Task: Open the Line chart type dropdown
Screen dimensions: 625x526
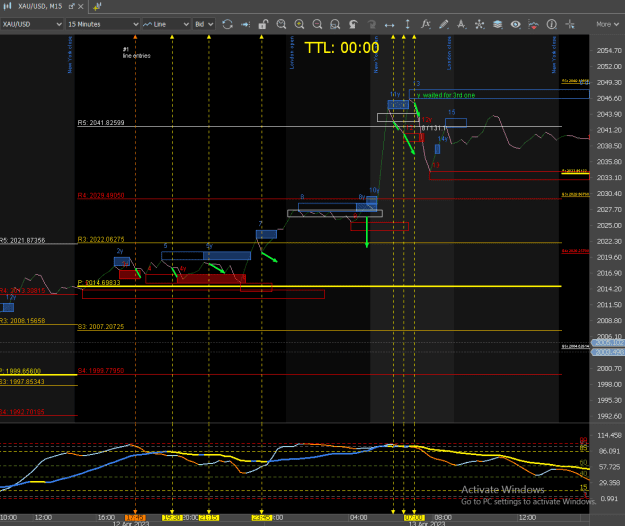Action: (x=166, y=24)
